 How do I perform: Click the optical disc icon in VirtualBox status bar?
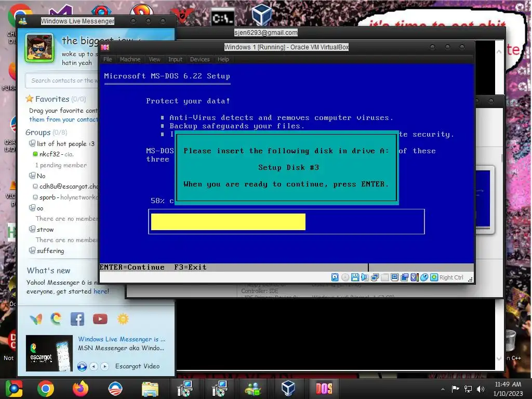[x=345, y=277]
